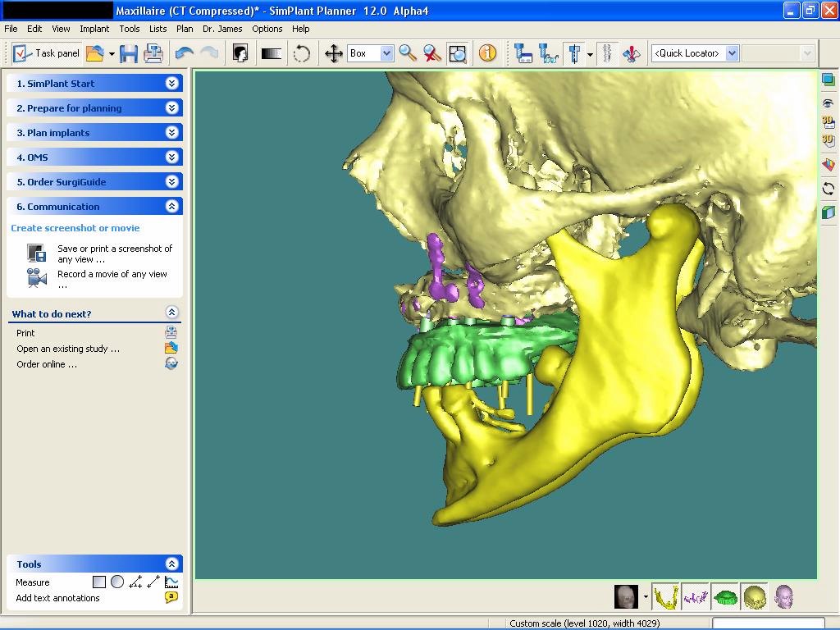This screenshot has height=630, width=840.
Task: Open the Dr. James menu
Action: click(222, 29)
